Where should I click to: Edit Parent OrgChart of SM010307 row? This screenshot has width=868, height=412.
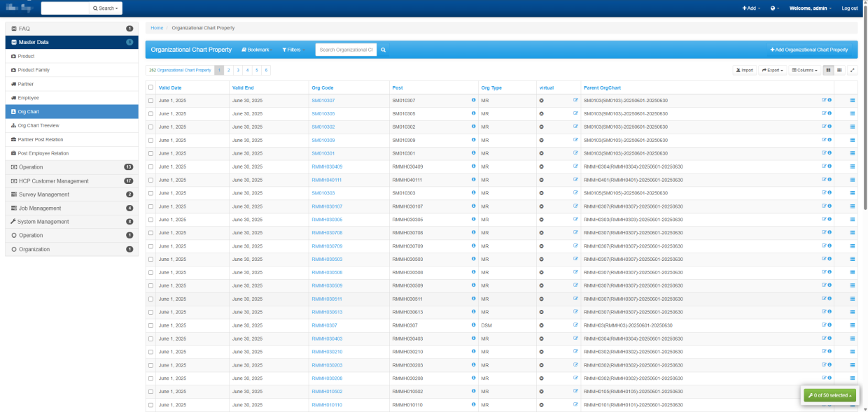click(x=824, y=100)
